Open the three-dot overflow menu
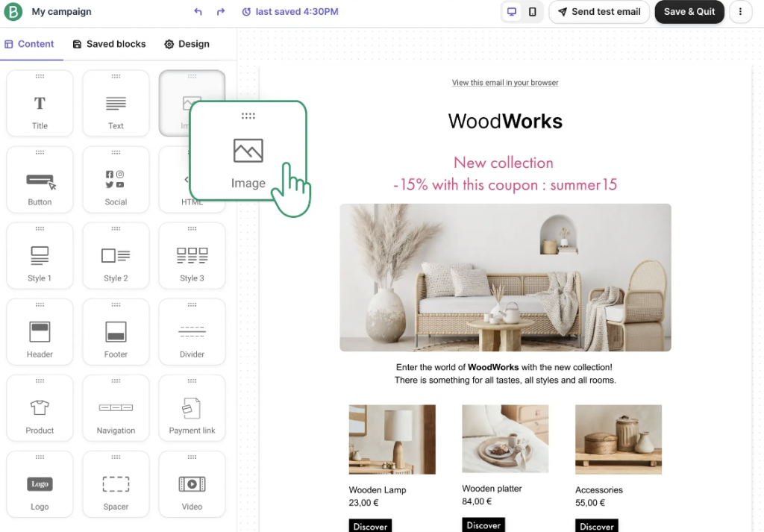This screenshot has height=532, width=764. pos(739,11)
